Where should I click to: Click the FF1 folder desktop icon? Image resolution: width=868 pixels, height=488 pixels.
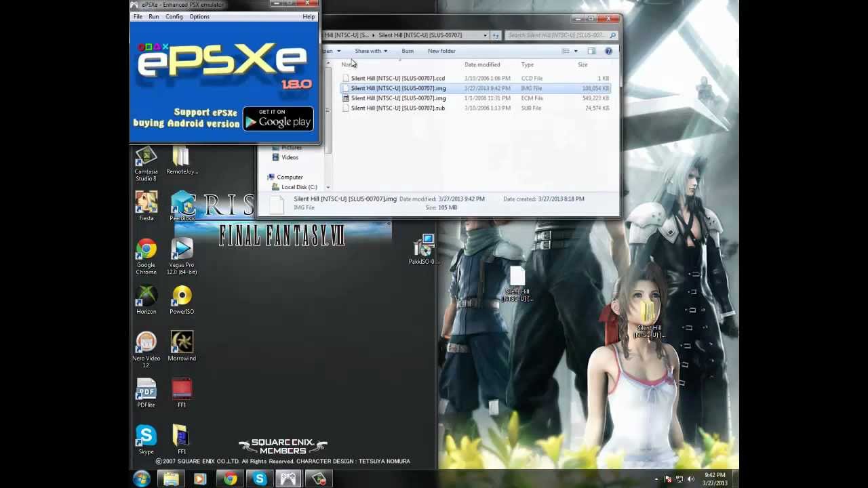tap(180, 440)
